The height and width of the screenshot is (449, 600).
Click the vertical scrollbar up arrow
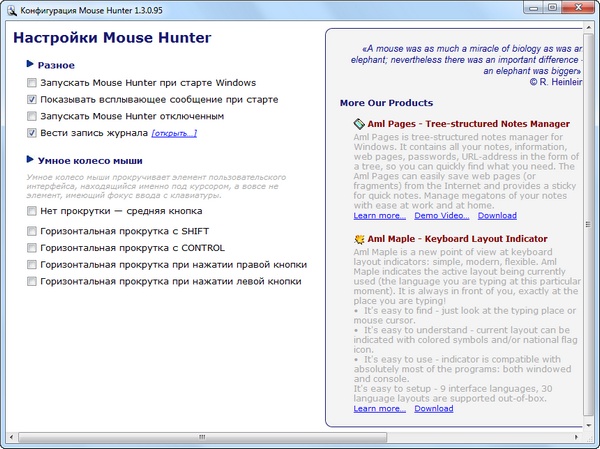point(589,27)
